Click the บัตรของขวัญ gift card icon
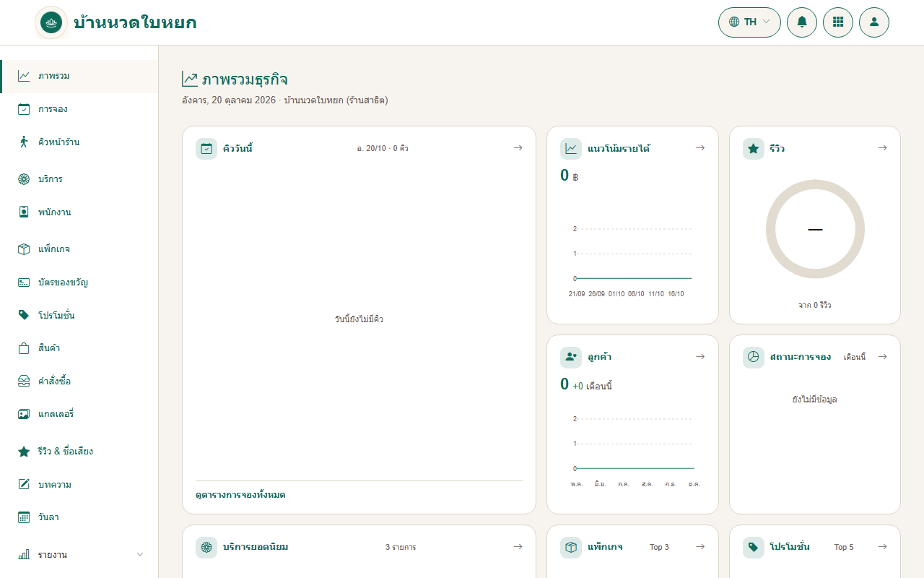The height and width of the screenshot is (578, 924). point(24,282)
